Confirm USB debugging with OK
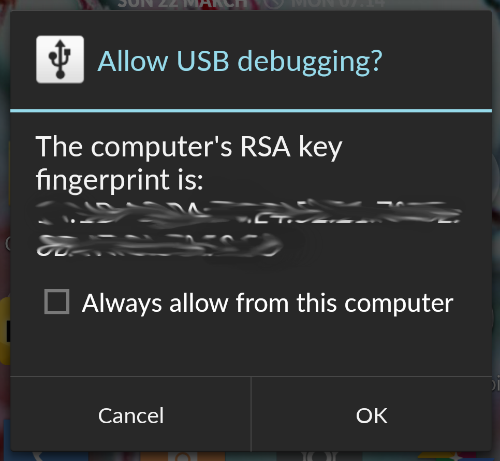Image resolution: width=500 pixels, height=461 pixels. (371, 415)
